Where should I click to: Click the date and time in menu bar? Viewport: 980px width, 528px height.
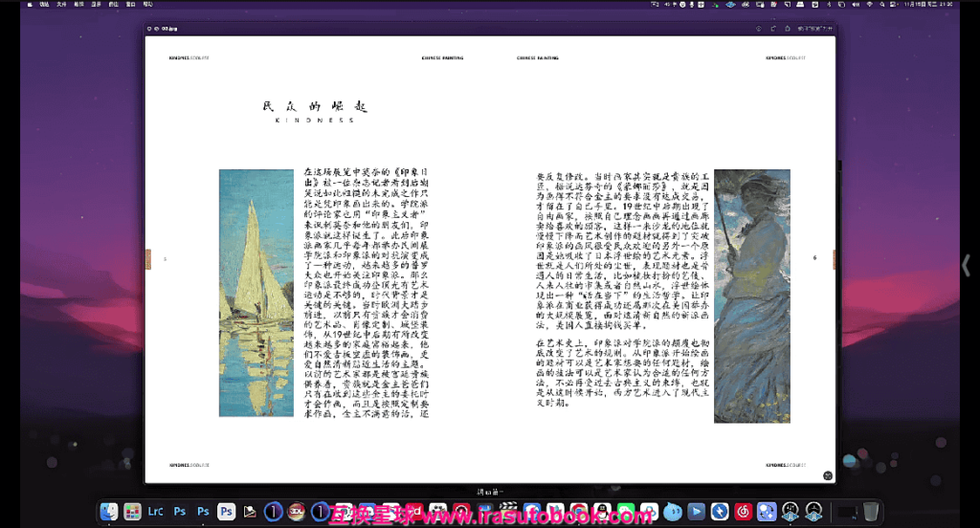(x=928, y=4)
